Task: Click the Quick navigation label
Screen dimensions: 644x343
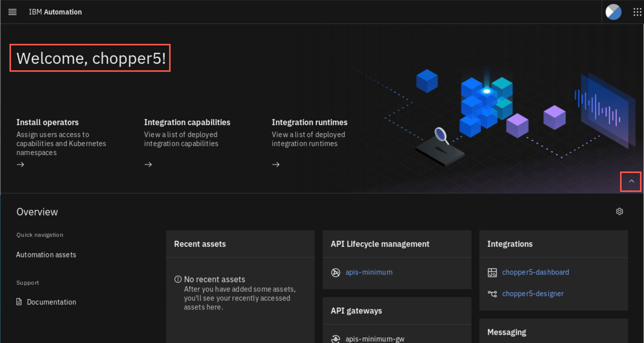Action: tap(40, 235)
